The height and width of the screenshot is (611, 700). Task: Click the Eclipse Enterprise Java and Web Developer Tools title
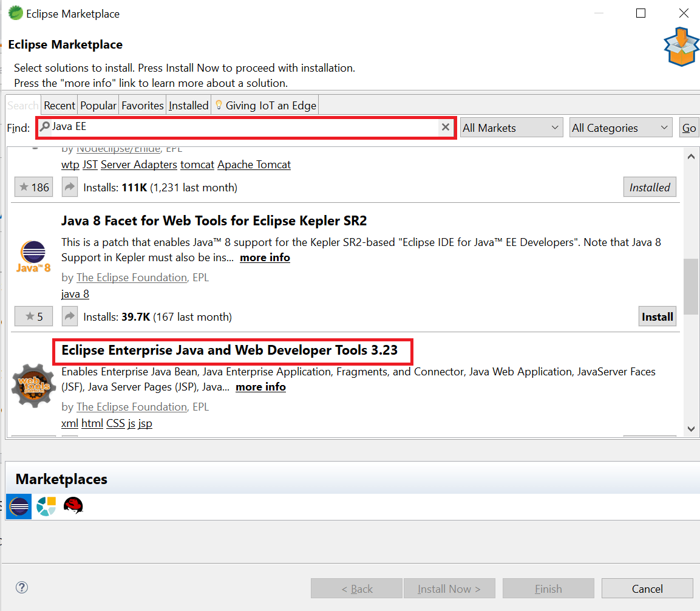[x=229, y=350]
